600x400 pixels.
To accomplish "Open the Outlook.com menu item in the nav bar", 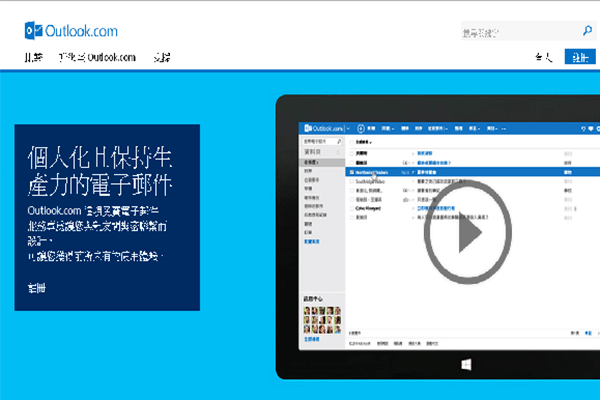I will pyautogui.click(x=97, y=58).
